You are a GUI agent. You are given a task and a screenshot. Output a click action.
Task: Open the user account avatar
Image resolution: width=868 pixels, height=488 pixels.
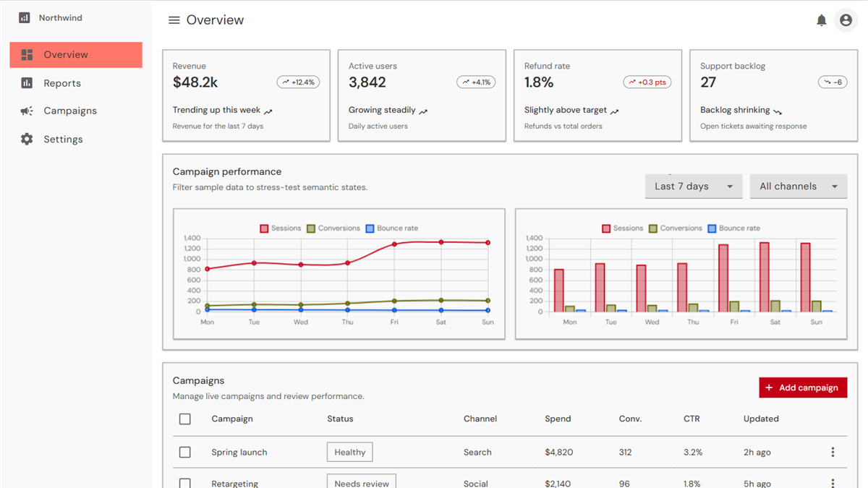846,20
